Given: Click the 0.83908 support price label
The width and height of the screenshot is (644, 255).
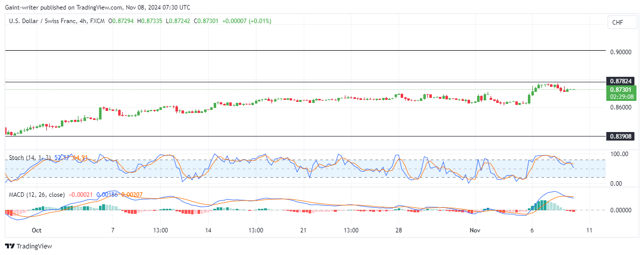Looking at the screenshot, I should coord(620,136).
